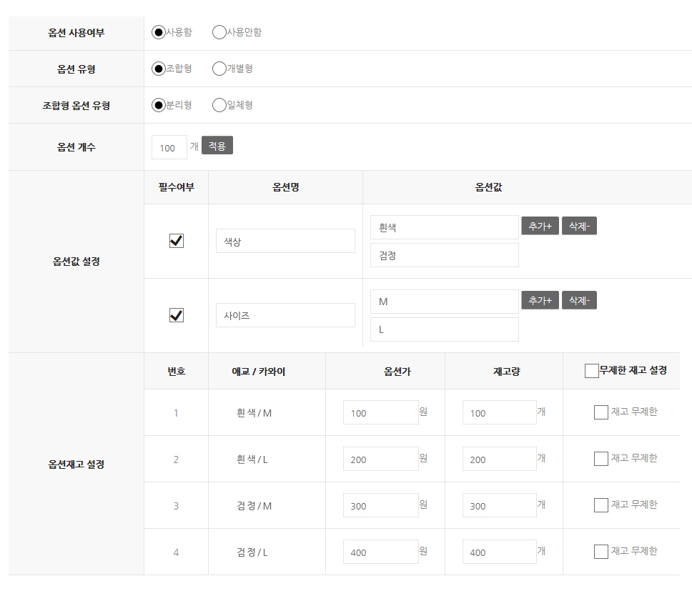The width and height of the screenshot is (692, 616).
Task: Choose the 일체형 combination type
Action: point(219,105)
